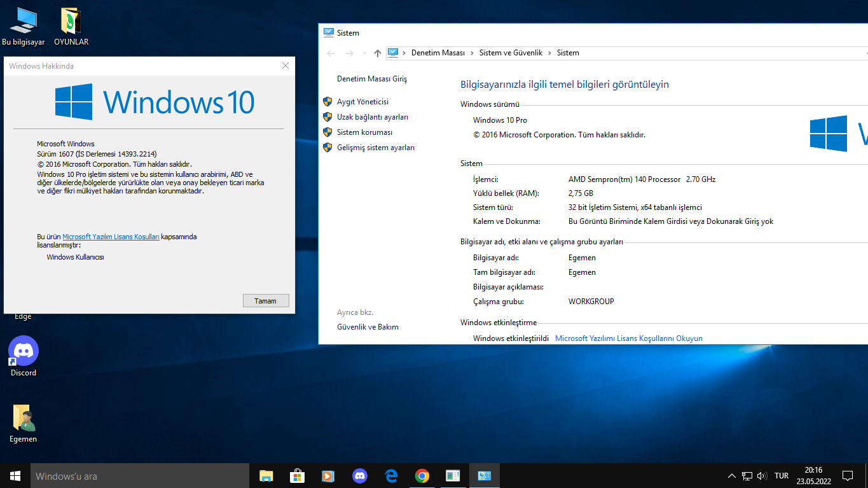Open File Explorer from the taskbar
This screenshot has height=488, width=868.
[x=266, y=476]
